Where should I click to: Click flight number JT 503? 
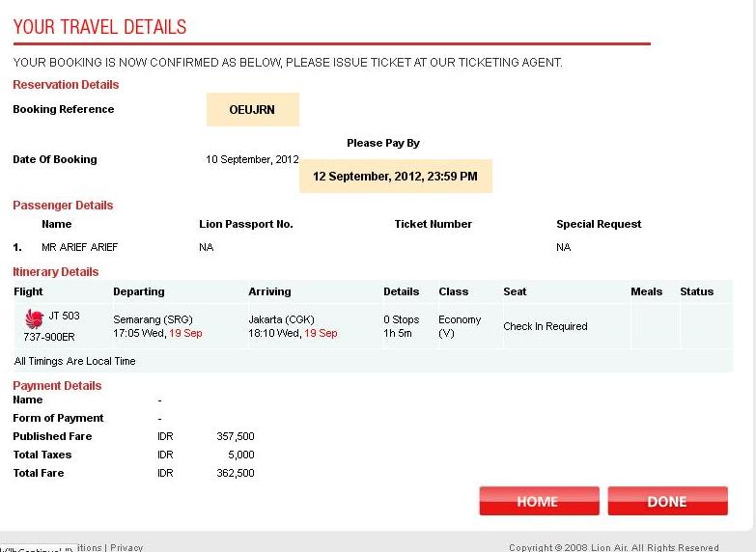64,316
